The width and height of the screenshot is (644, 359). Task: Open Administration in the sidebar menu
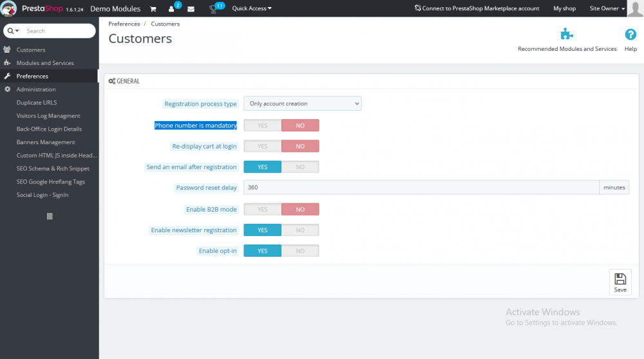(36, 89)
